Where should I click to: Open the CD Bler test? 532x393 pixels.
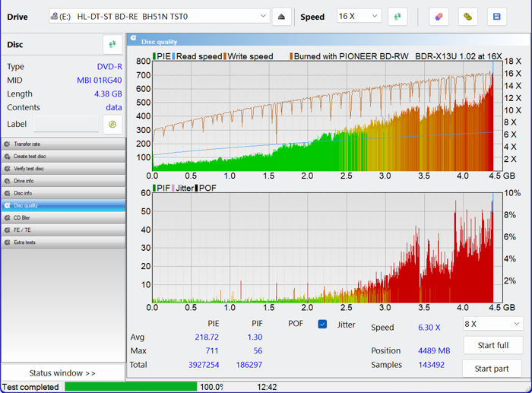click(62, 217)
